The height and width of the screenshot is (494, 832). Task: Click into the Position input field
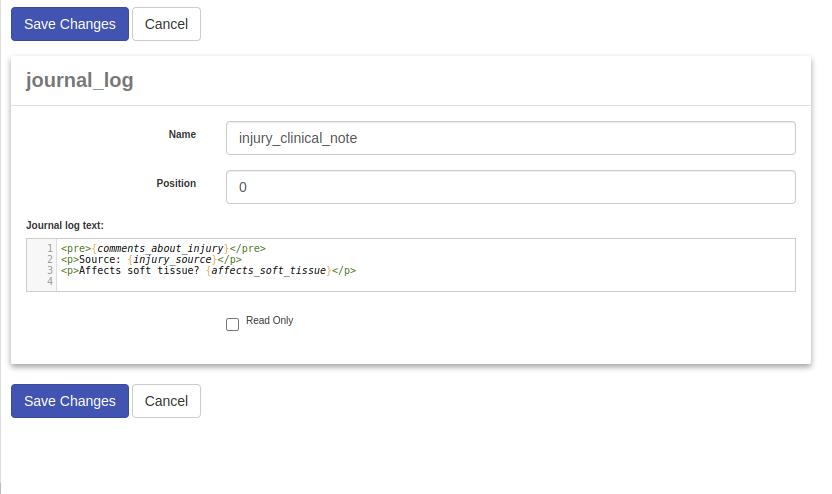pyautogui.click(x=510, y=187)
